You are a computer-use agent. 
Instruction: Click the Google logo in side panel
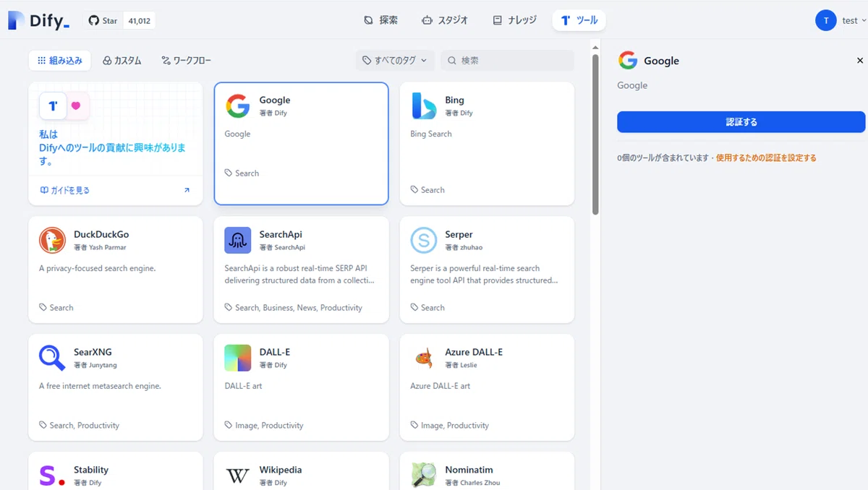pos(628,61)
